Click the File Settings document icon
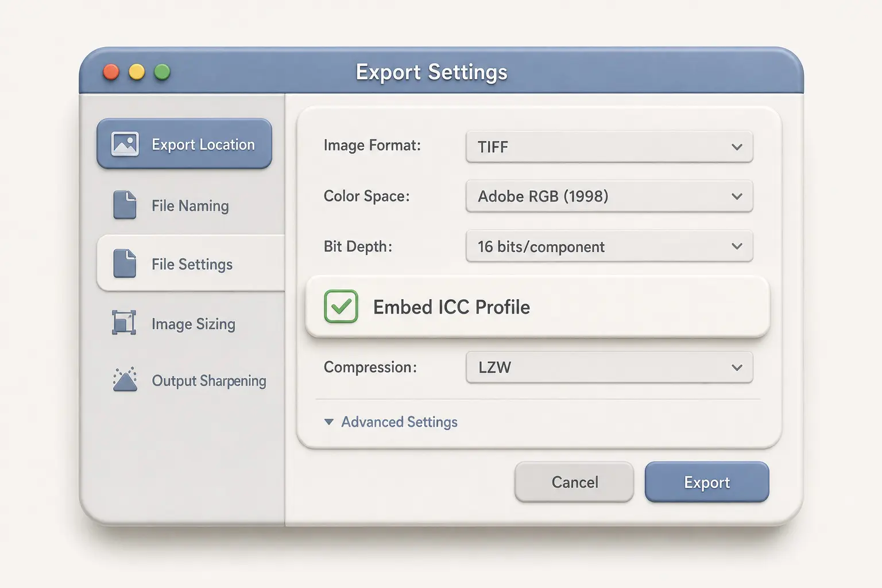 (125, 264)
